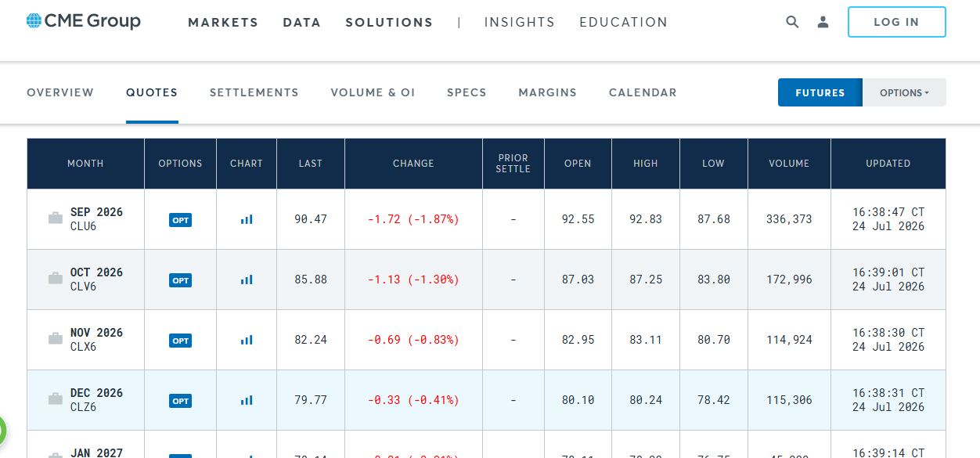Screen dimensions: 980x458
Task: Open the chart icon for SEP 2026
Action: click(247, 219)
